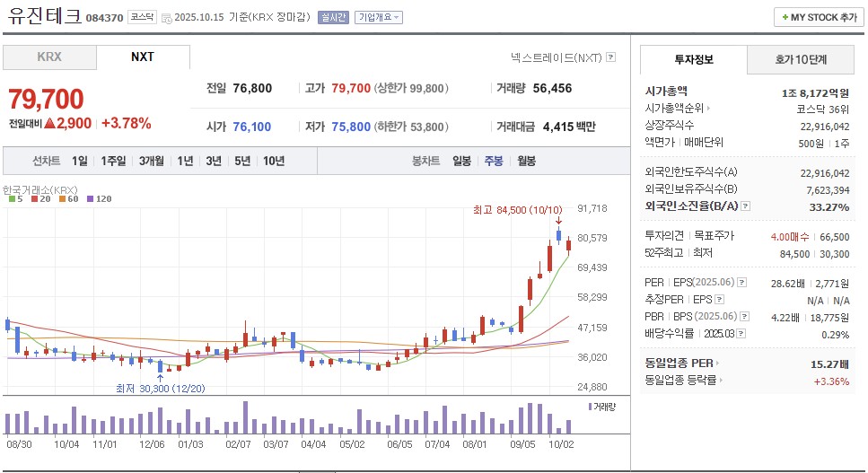Viewport: 868px width, 473px height.
Task: Click the green 5-day moving average legend swatch
Action: click(x=13, y=199)
